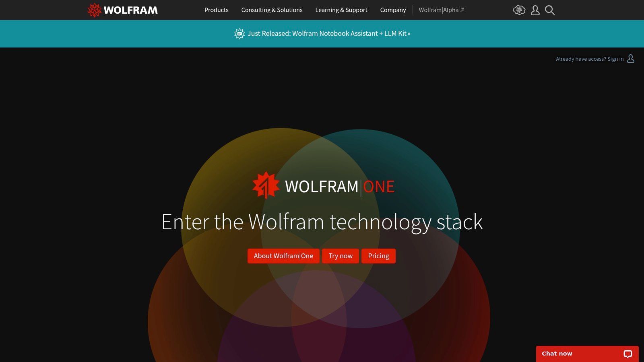Image resolution: width=644 pixels, height=362 pixels.
Task: Open the search magnifier icon
Action: 550,10
